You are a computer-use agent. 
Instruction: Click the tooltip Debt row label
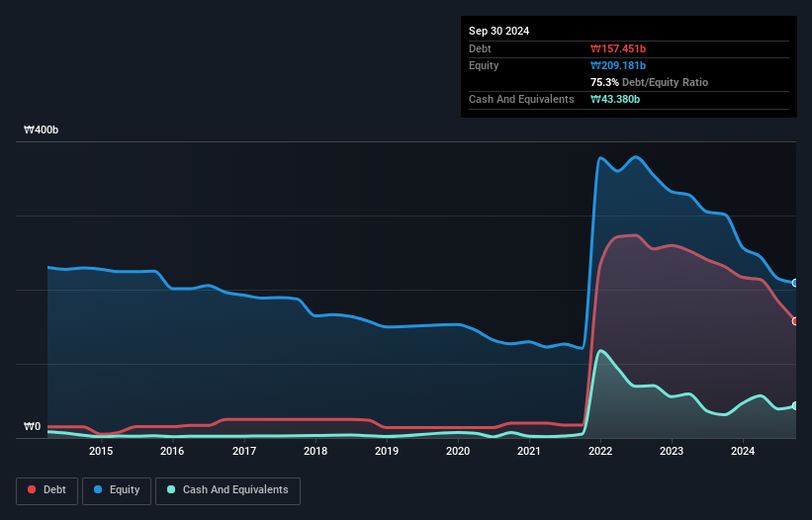480,48
